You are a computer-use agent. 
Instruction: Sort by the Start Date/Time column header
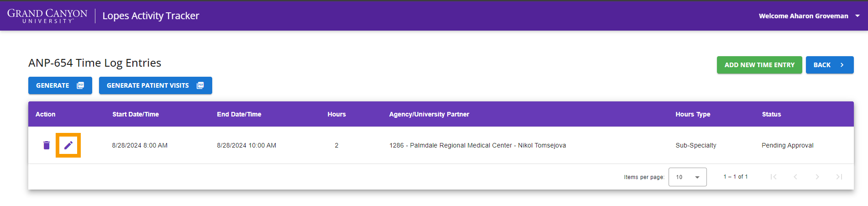point(136,114)
